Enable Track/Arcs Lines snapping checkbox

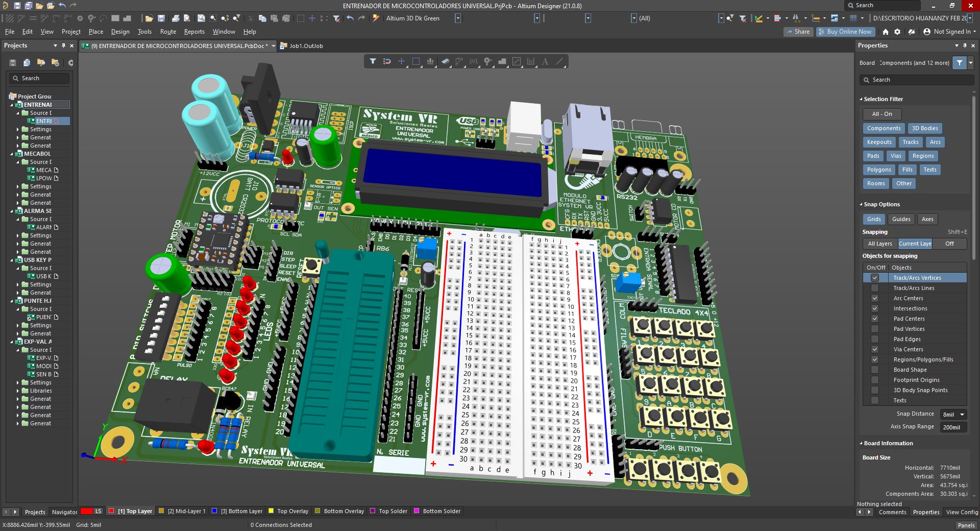click(x=875, y=288)
